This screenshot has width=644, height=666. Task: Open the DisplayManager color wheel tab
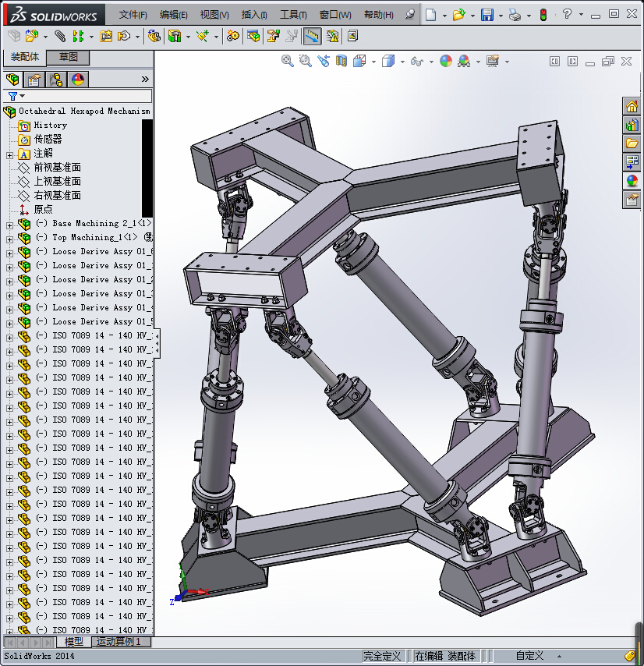pos(78,80)
